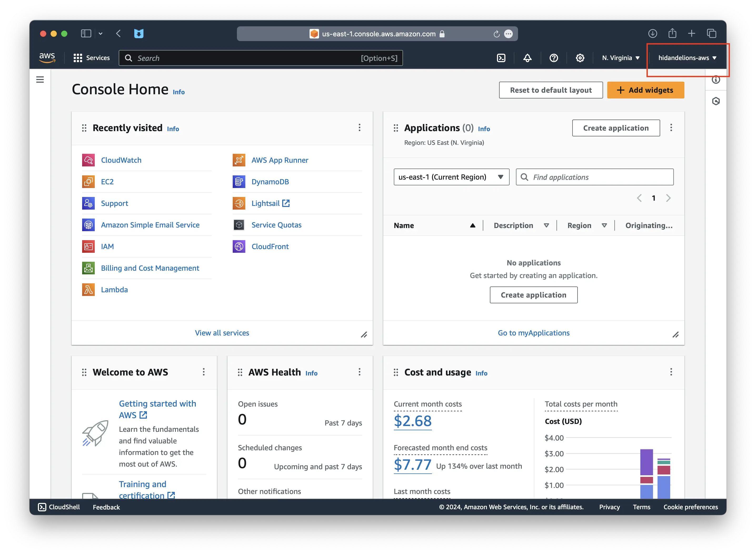Screen dimensions: 756x554
Task: Open Welcome to AWS widget options
Action: (x=203, y=372)
